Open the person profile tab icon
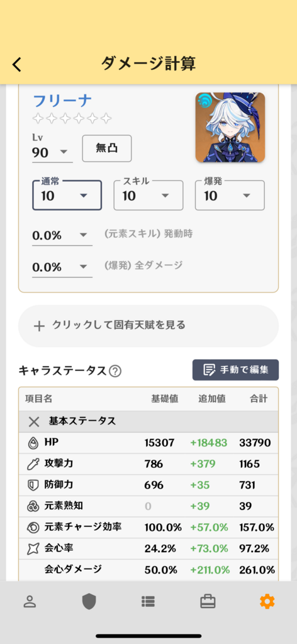 click(x=30, y=602)
